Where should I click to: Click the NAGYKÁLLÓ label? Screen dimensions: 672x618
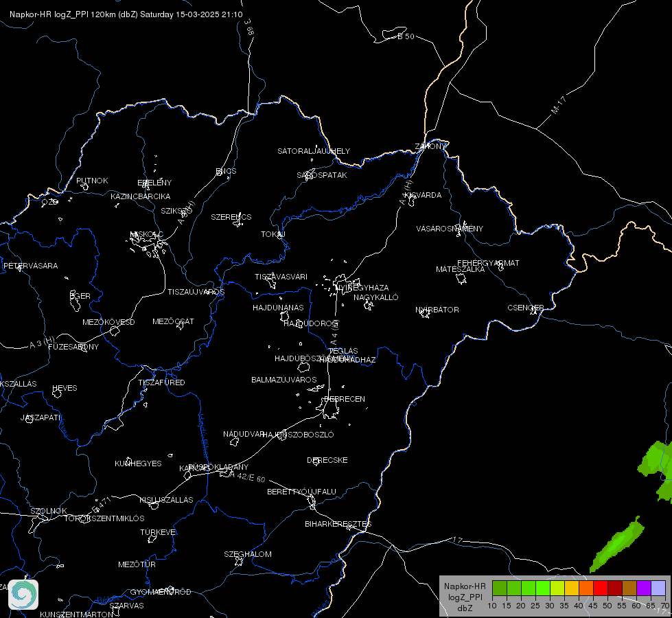pos(376,297)
